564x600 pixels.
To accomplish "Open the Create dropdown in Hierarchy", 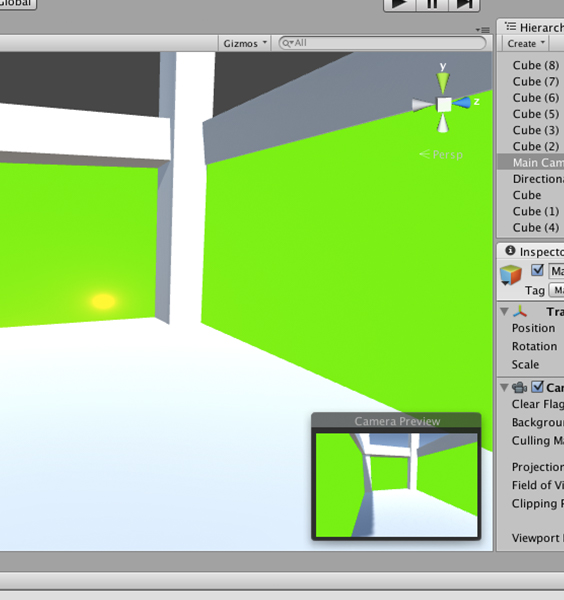I will click(x=525, y=43).
